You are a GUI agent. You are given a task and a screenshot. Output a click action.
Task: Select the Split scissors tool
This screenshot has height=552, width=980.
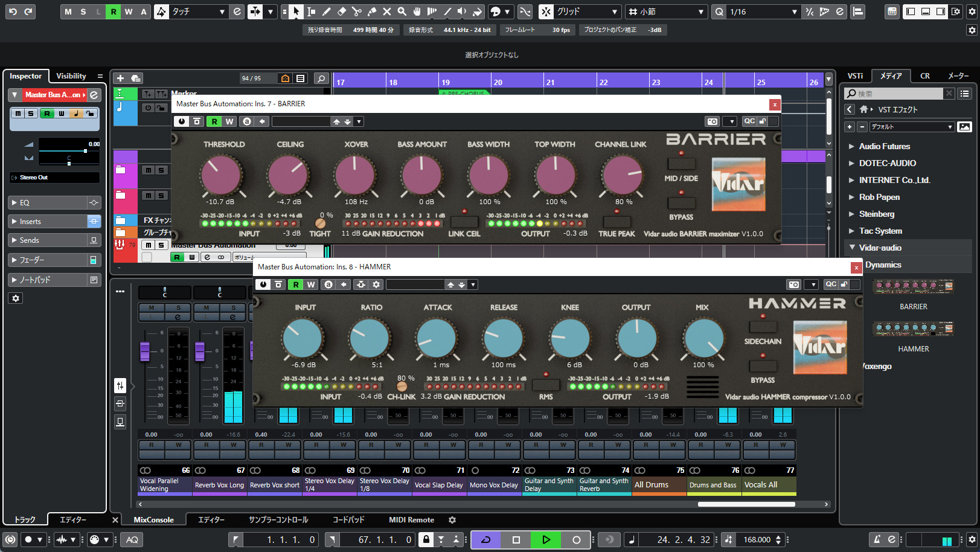356,11
